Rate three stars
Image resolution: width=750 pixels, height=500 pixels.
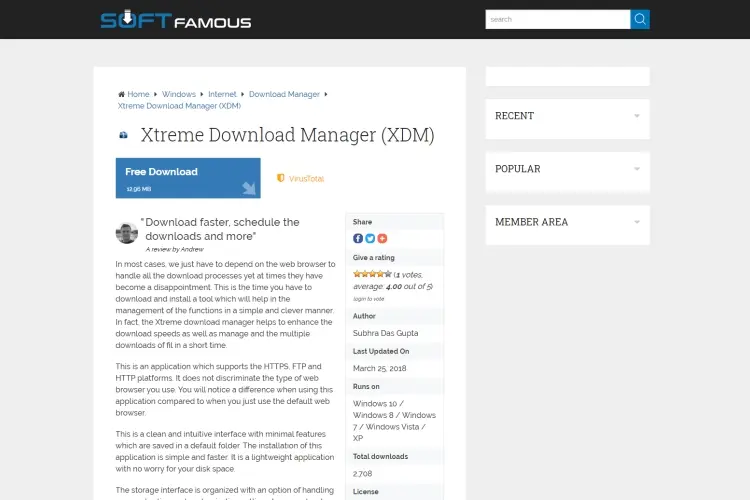(373, 274)
